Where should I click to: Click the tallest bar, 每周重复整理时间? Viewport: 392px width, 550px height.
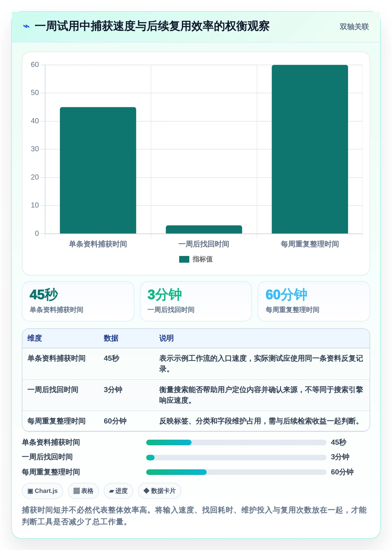[x=310, y=149]
